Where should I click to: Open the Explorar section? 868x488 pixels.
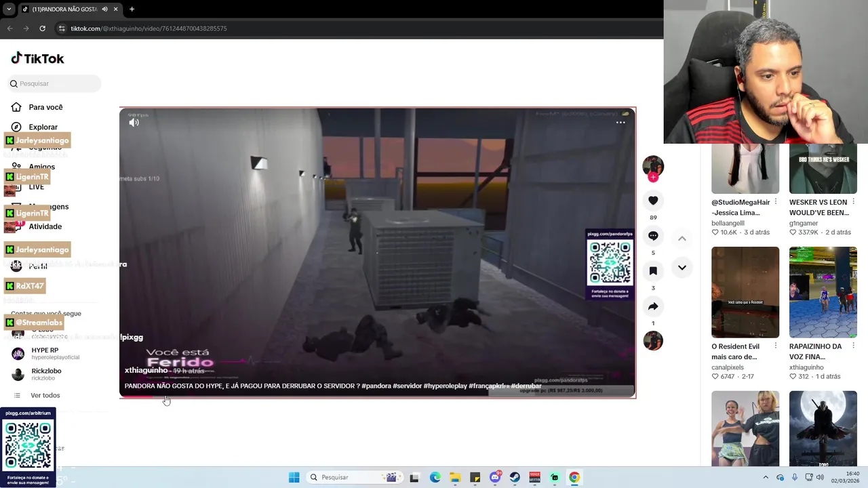point(43,127)
